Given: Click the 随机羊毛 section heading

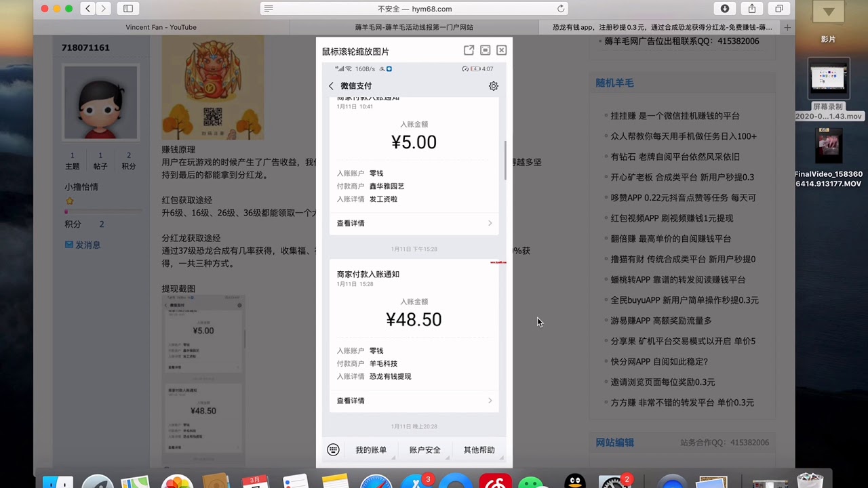Looking at the screenshot, I should pyautogui.click(x=614, y=83).
